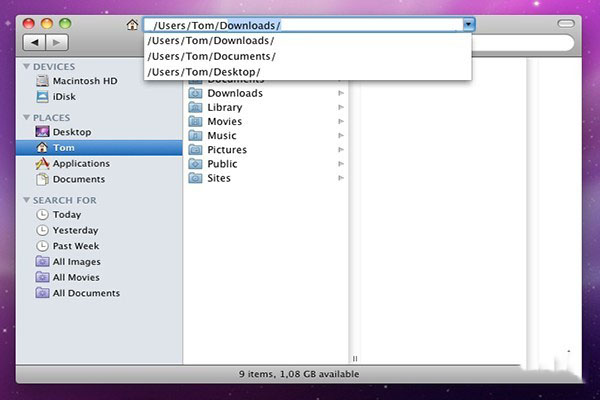Click the 'All Documents' label
600x400 pixels.
[x=86, y=293]
